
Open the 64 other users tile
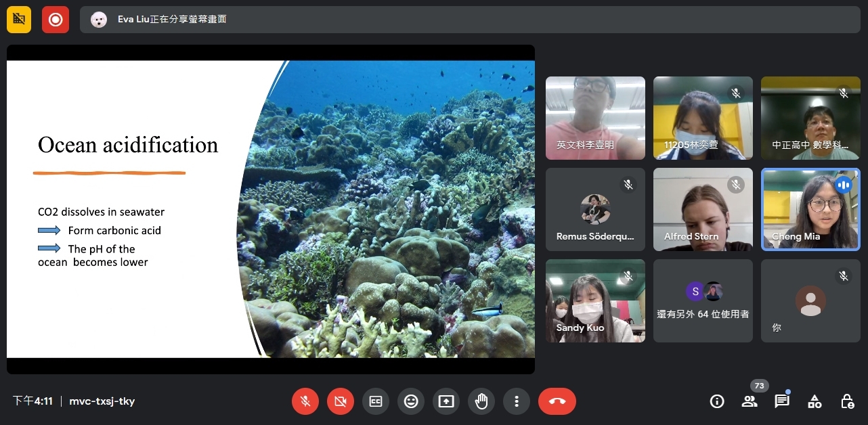click(703, 300)
